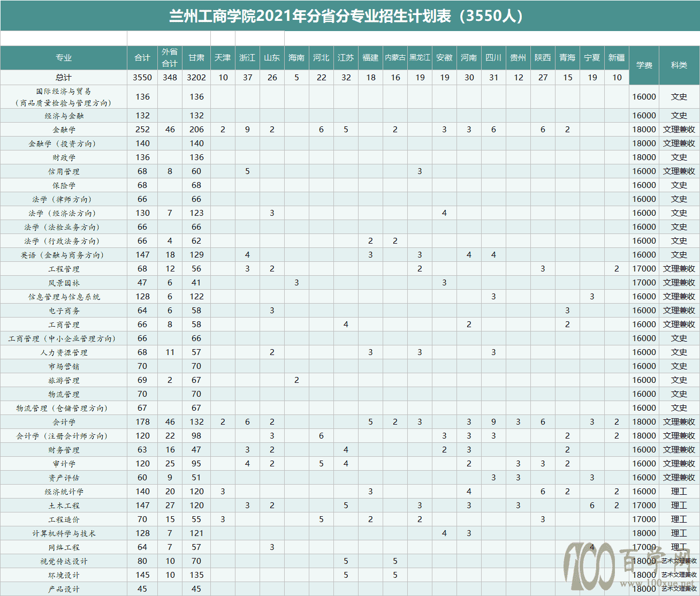Select the 会计学（注册会计师方向） row label
Viewport: 700px width, 596px height.
pos(64,436)
